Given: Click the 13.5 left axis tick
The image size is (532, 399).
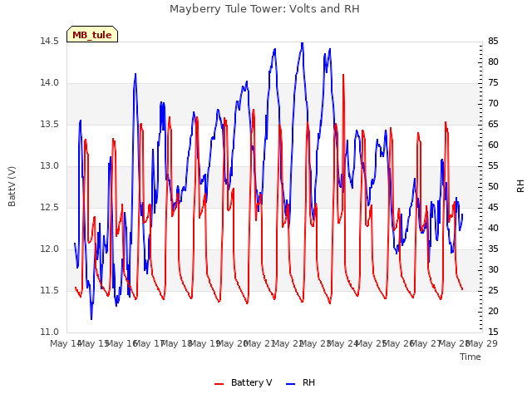Looking at the screenshot, I should (49, 125).
